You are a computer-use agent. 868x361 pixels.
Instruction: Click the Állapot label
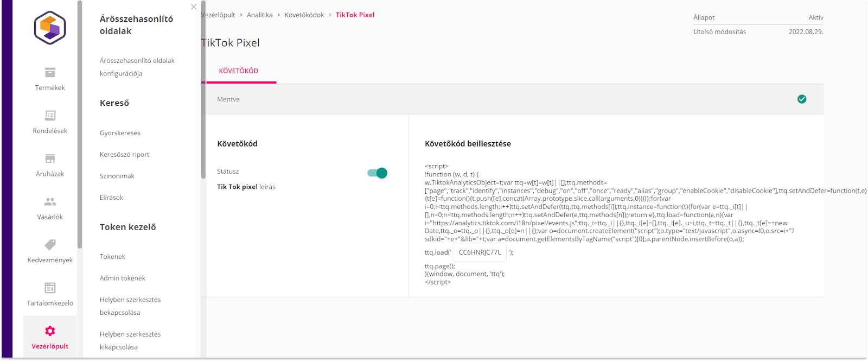tap(704, 18)
